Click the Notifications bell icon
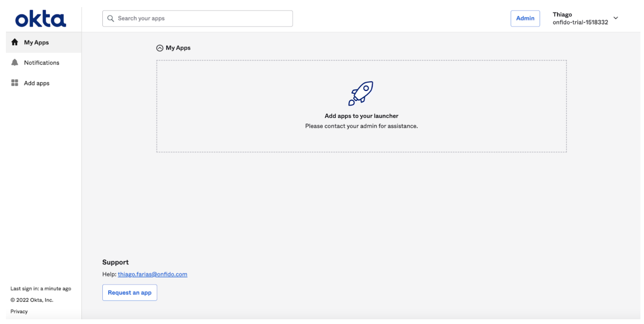Image resolution: width=644 pixels, height=324 pixels. click(15, 62)
